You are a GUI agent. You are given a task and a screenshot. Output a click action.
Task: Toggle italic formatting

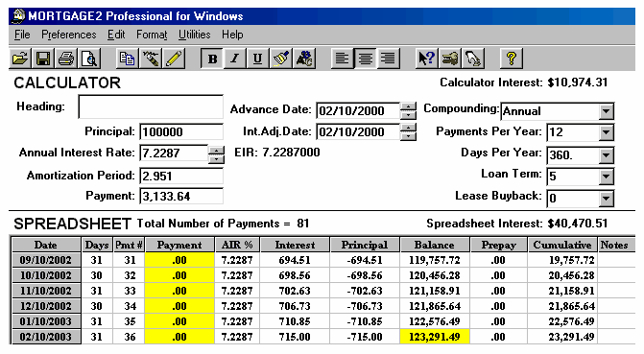coord(235,59)
